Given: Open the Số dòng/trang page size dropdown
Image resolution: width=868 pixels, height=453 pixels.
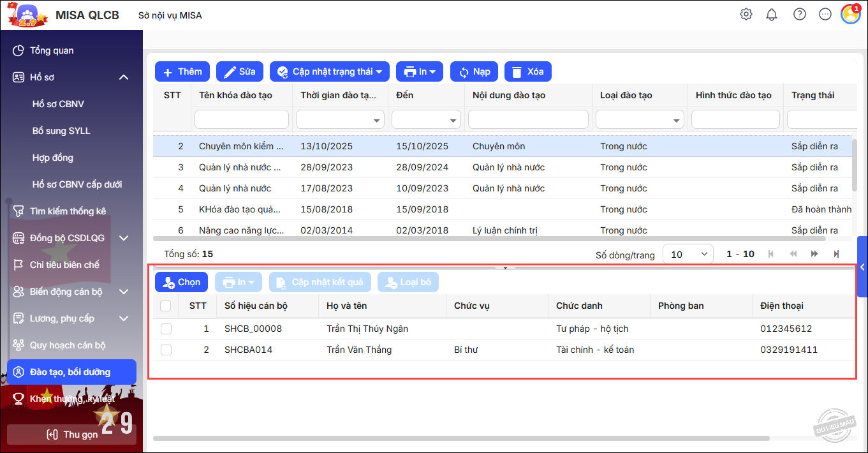Looking at the screenshot, I should pyautogui.click(x=688, y=254).
